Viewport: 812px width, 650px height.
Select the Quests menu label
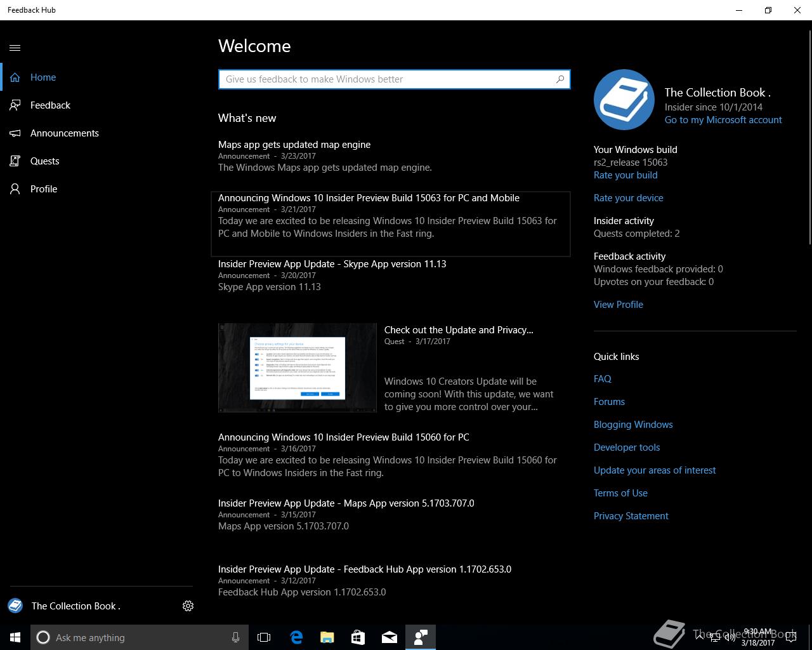coord(44,161)
